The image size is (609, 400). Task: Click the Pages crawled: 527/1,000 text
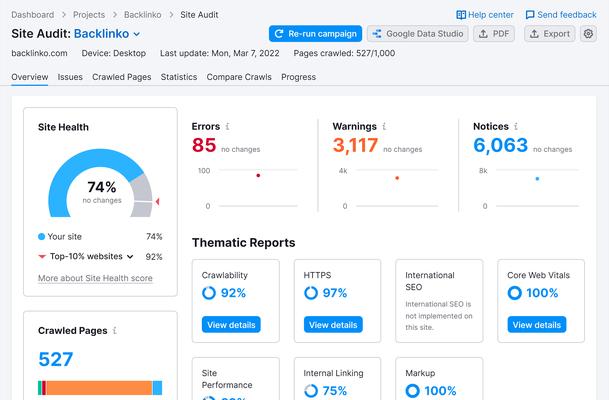click(344, 53)
